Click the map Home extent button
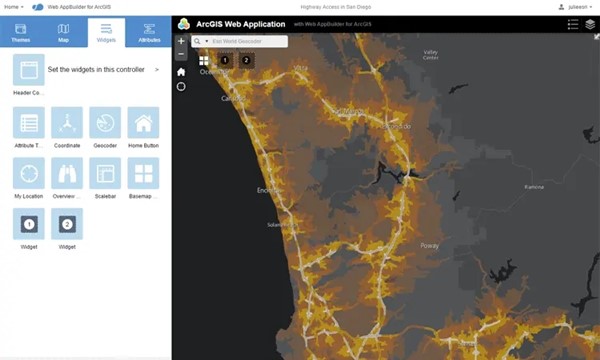This screenshot has width=600, height=360. (181, 72)
